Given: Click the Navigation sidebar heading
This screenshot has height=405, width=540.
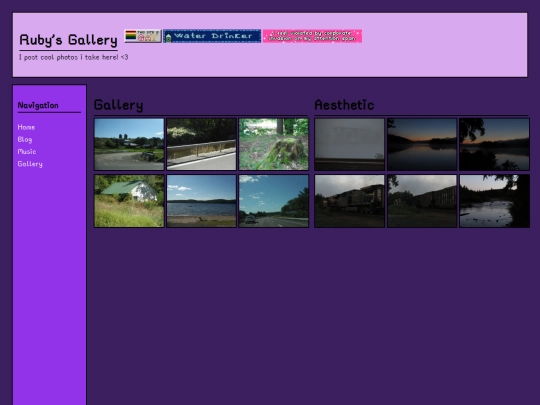Looking at the screenshot, I should (x=38, y=105).
